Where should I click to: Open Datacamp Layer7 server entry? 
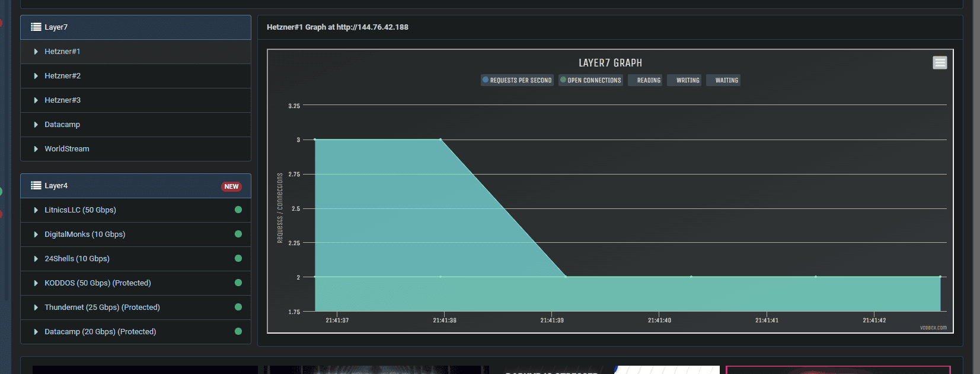click(x=136, y=125)
